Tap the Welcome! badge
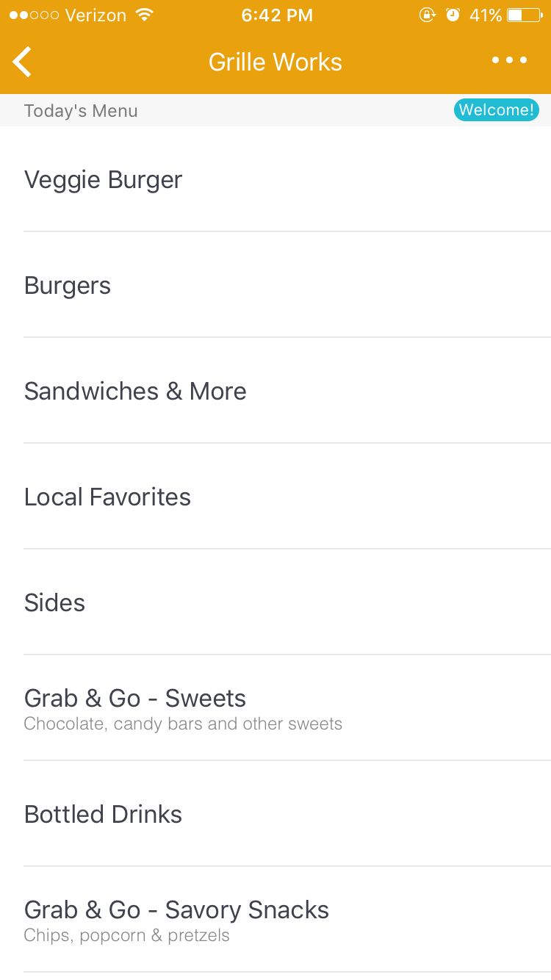The height and width of the screenshot is (980, 551). pos(496,110)
